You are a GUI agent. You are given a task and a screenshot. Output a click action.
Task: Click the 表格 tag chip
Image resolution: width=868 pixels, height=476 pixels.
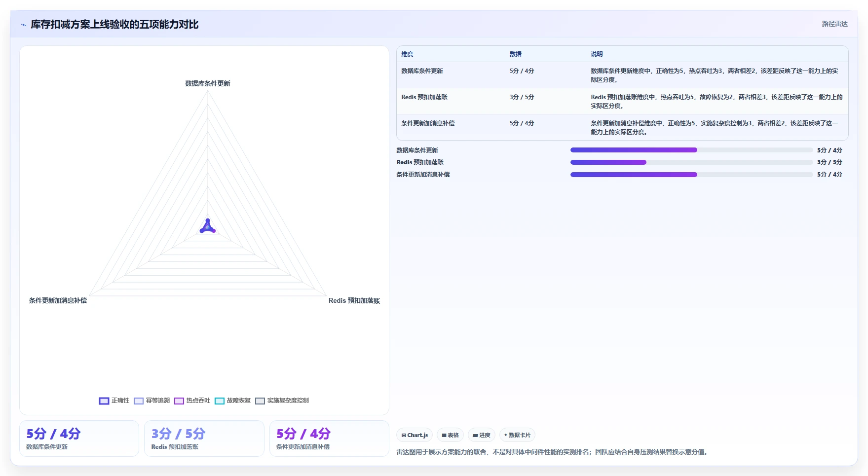tap(450, 435)
